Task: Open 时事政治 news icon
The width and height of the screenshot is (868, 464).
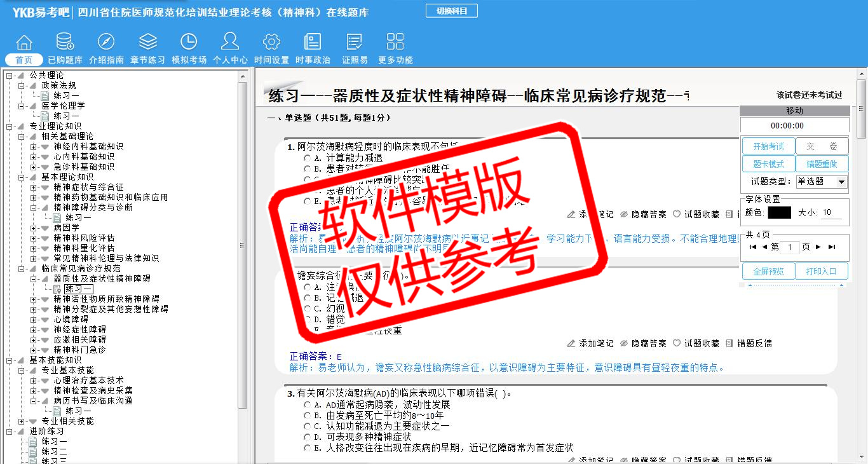Action: [313, 42]
